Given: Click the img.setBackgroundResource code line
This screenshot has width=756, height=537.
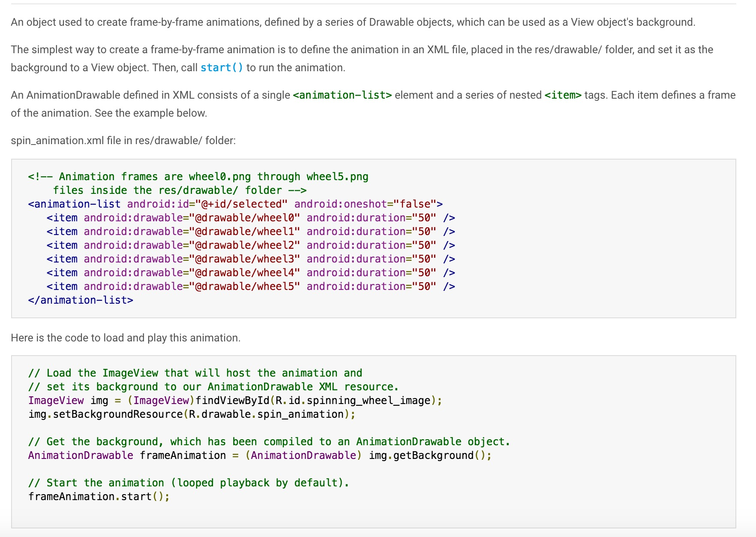Looking at the screenshot, I should (x=192, y=414).
